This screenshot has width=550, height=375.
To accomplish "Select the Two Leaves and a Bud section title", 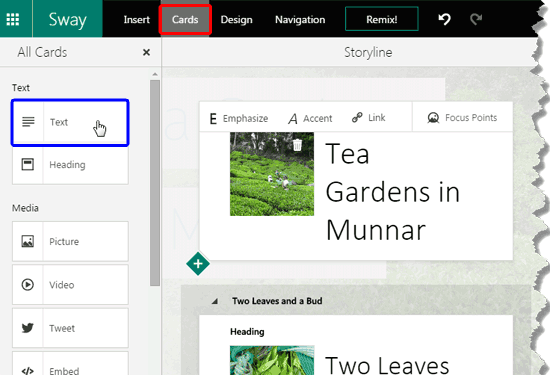I will tap(277, 301).
